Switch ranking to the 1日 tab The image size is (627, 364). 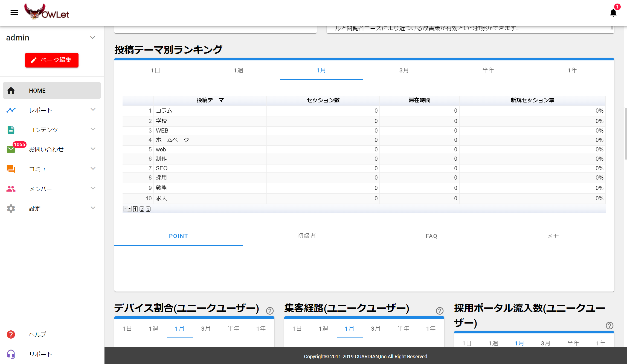pos(156,71)
